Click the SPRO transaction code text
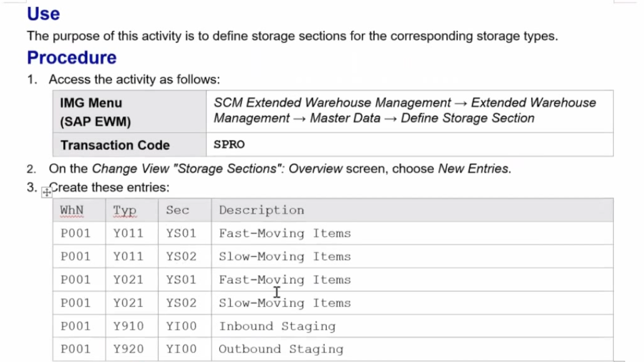Image resolution: width=644 pixels, height=362 pixels. click(229, 145)
